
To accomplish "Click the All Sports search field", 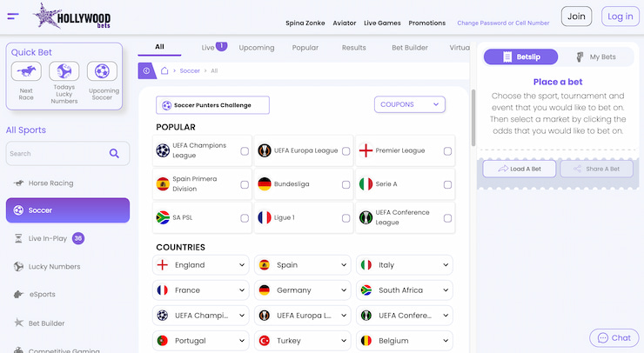I will 68,154.
